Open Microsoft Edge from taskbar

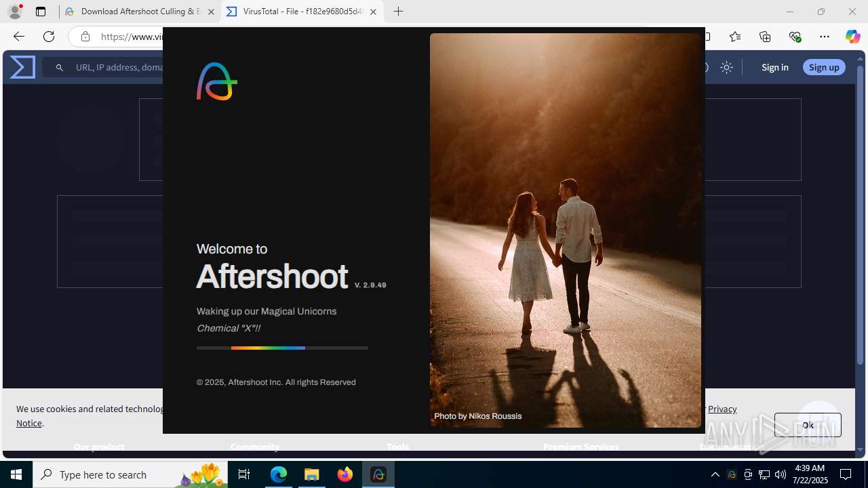coord(279,474)
